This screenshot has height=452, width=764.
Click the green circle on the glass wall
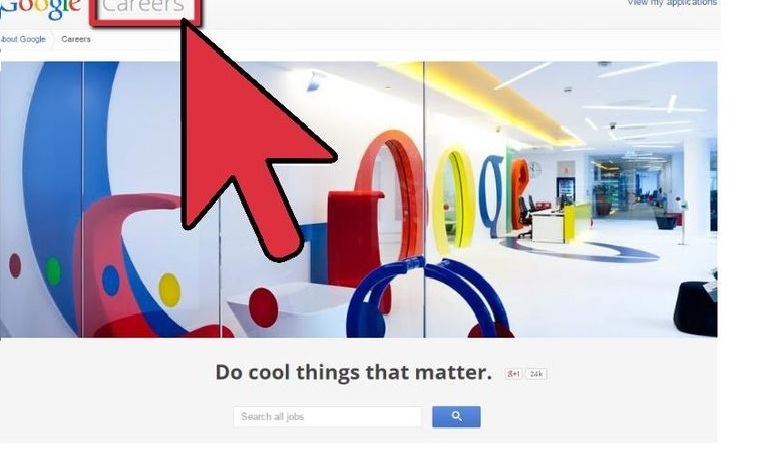pos(53,271)
